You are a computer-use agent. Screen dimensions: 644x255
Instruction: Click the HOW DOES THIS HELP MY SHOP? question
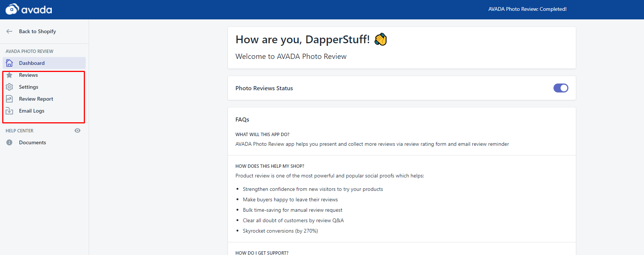coord(270,166)
